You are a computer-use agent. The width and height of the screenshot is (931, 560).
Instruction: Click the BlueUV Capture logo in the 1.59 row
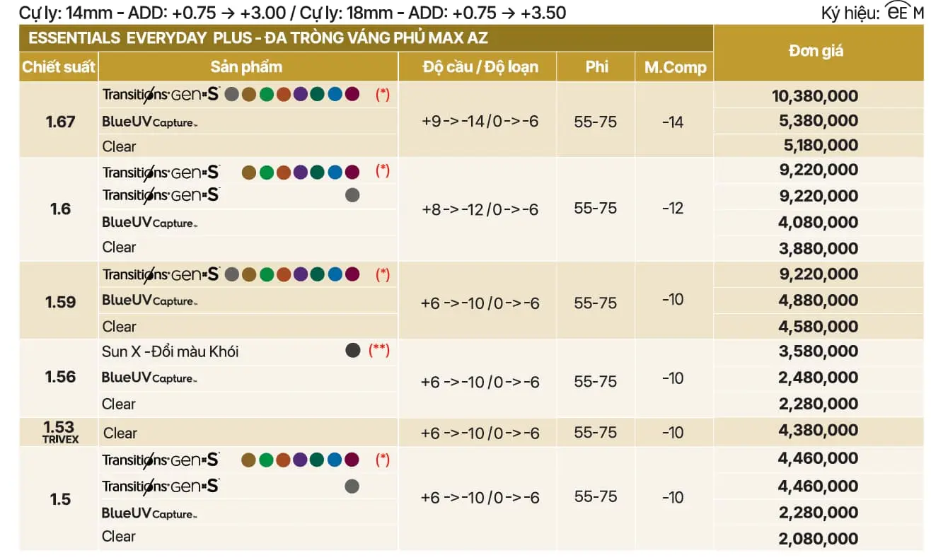[x=150, y=301]
